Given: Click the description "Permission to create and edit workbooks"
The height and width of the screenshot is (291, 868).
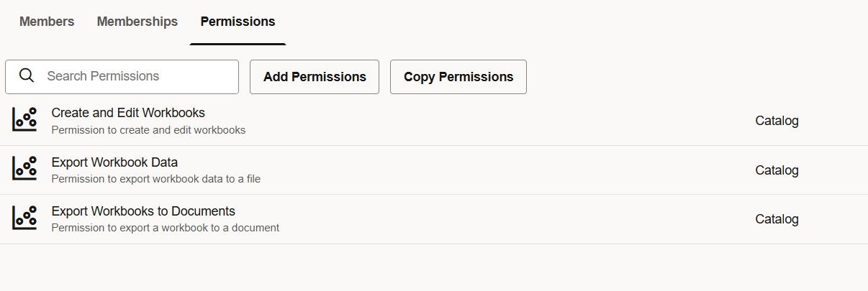Looking at the screenshot, I should tap(148, 130).
